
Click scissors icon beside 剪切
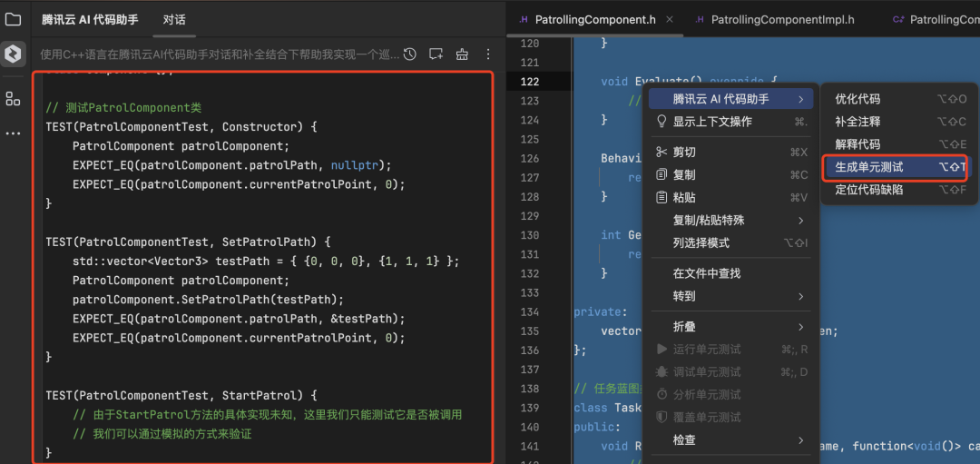click(x=661, y=152)
